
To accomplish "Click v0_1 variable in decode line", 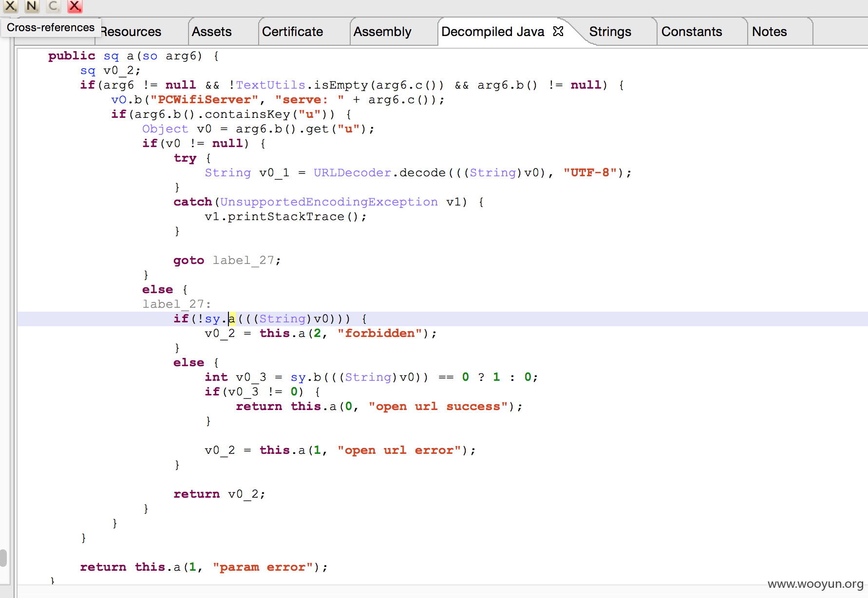I will [274, 173].
